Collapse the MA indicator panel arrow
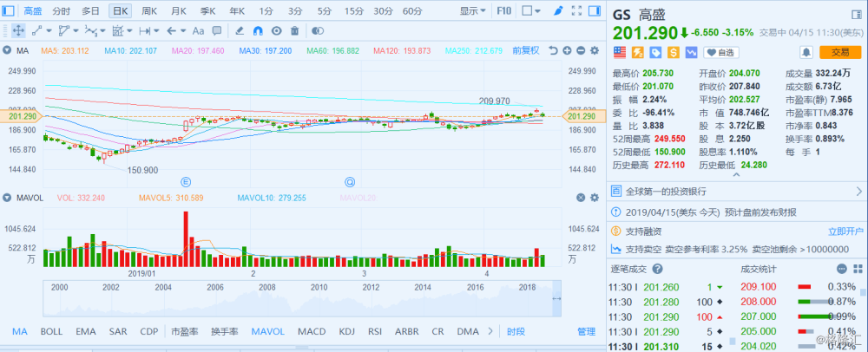This screenshot has width=868, height=352. (x=7, y=50)
